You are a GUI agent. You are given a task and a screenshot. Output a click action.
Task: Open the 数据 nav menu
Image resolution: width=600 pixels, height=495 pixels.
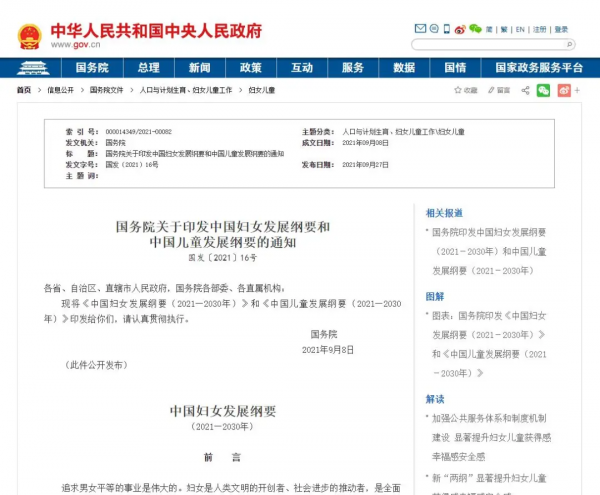point(404,68)
